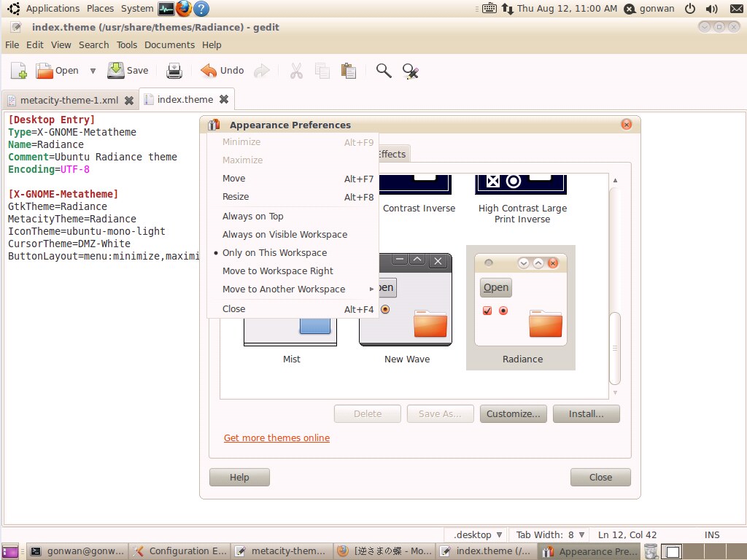Open the Edit menu

34,44
